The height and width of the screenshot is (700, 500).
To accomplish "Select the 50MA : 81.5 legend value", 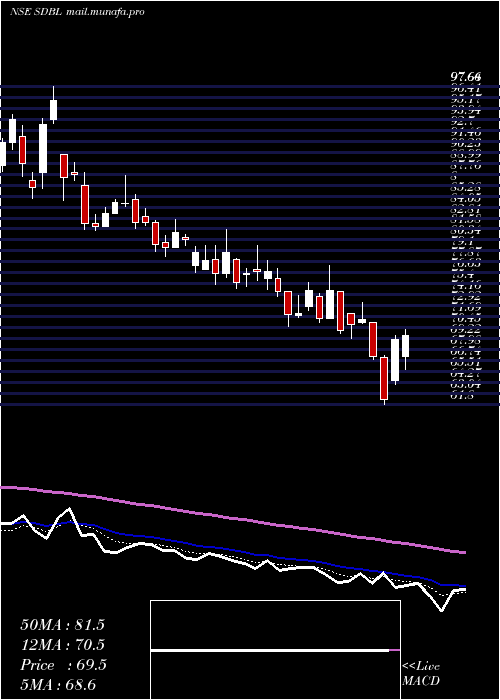I will tap(62, 625).
